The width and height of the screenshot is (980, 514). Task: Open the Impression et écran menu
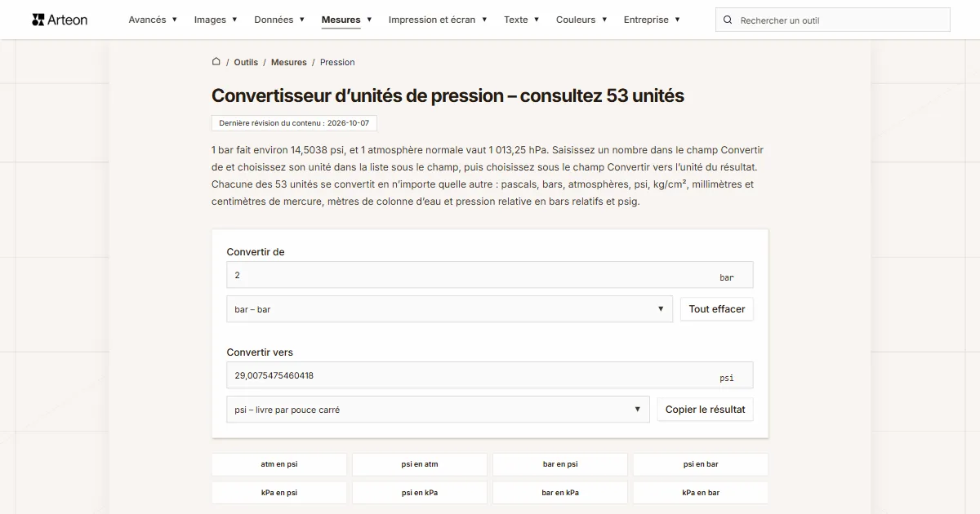tap(438, 20)
